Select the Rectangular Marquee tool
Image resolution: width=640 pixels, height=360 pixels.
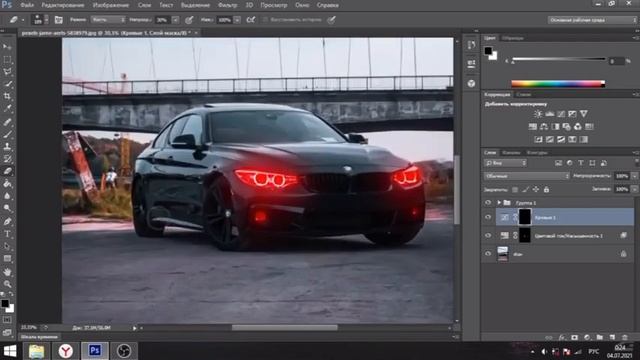pos(7,59)
